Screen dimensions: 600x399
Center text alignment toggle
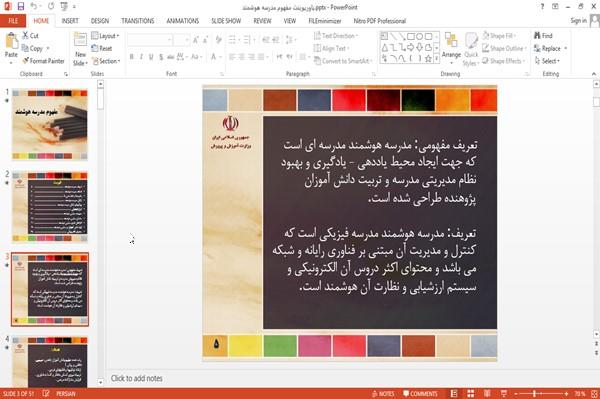pos(242,57)
